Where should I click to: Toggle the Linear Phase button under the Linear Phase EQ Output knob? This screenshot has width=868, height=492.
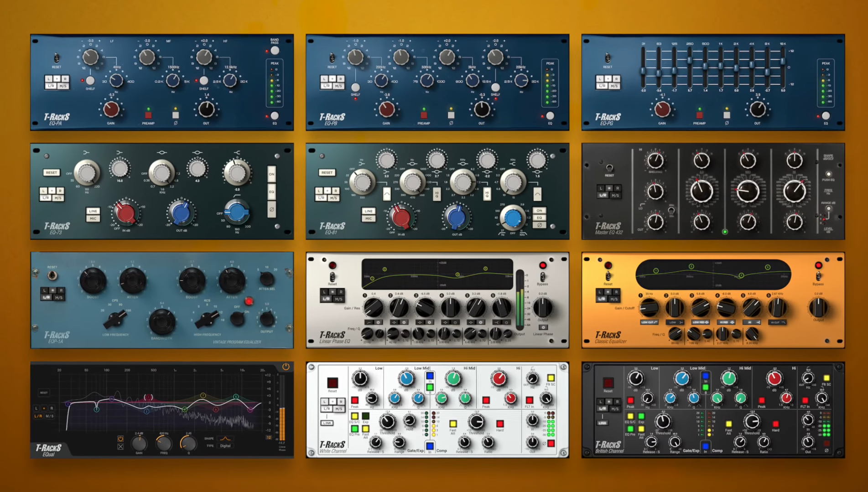543,327
